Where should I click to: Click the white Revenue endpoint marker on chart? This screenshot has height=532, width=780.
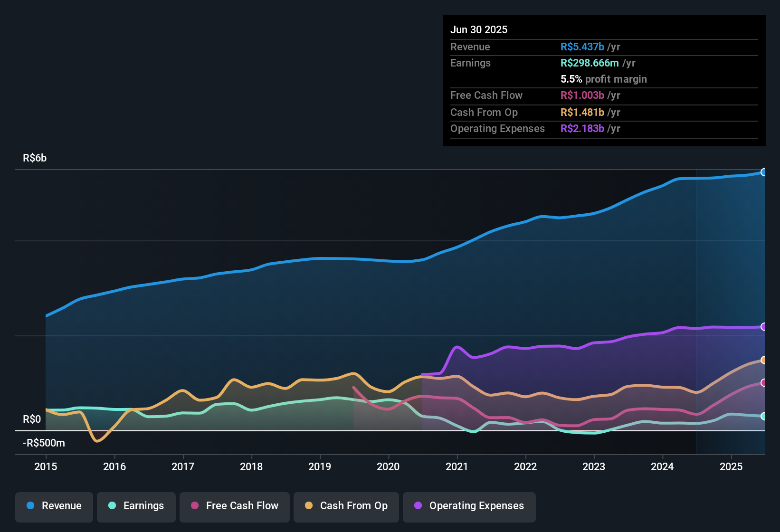(x=764, y=172)
